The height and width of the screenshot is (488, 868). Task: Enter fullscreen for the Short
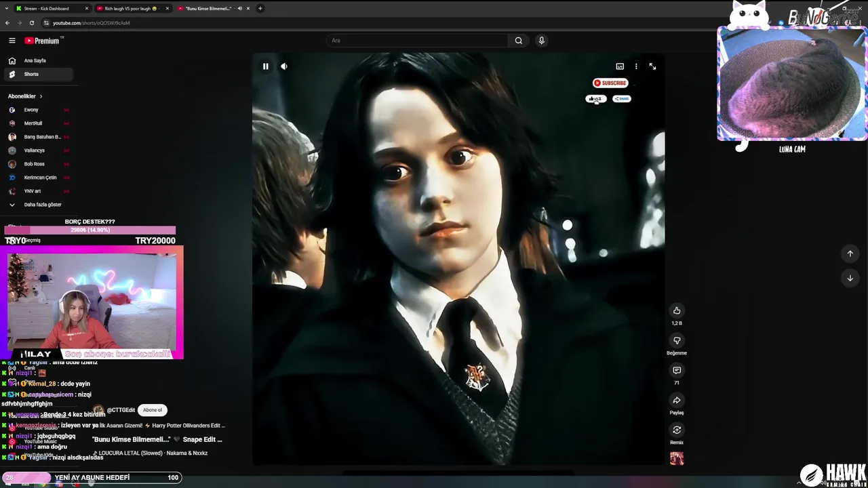click(x=652, y=66)
